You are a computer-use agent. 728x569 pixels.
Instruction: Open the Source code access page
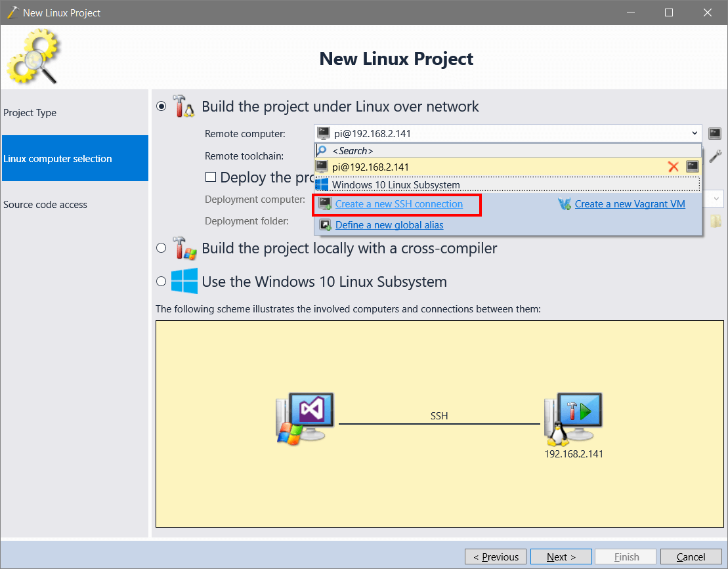pos(45,205)
